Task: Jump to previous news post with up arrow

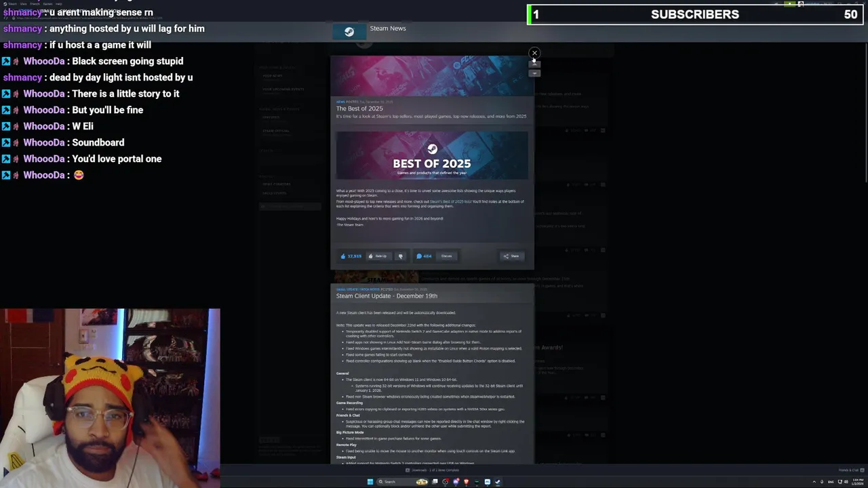Action: click(x=534, y=64)
